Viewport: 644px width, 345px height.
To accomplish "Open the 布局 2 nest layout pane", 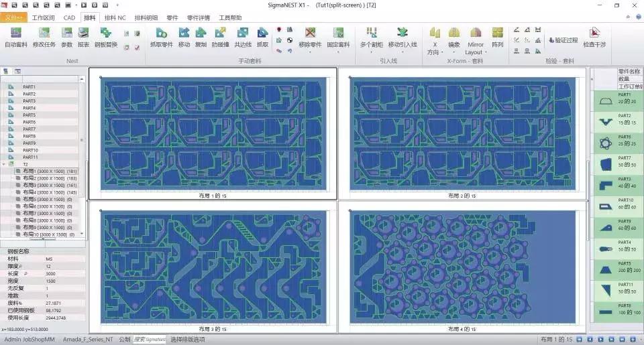I will [462, 133].
